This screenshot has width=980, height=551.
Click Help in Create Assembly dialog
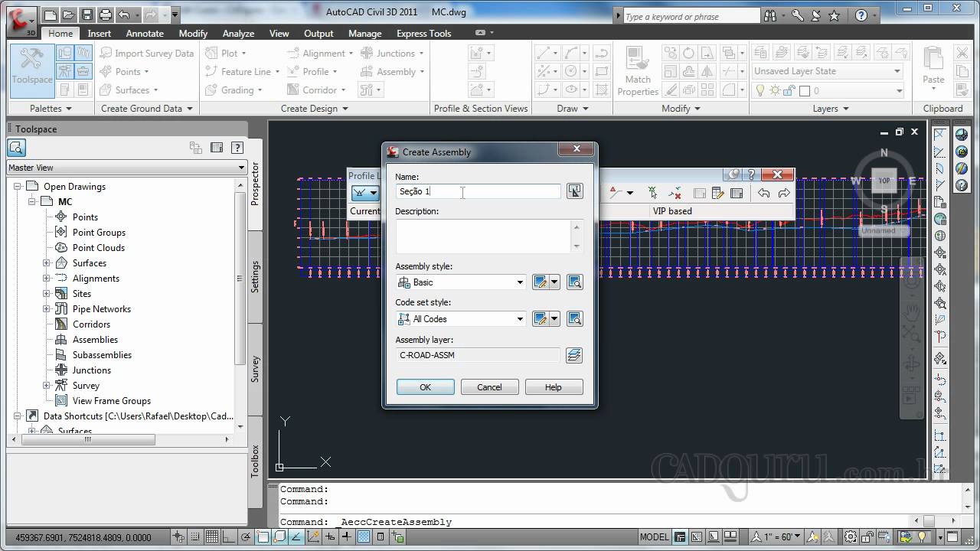click(554, 387)
